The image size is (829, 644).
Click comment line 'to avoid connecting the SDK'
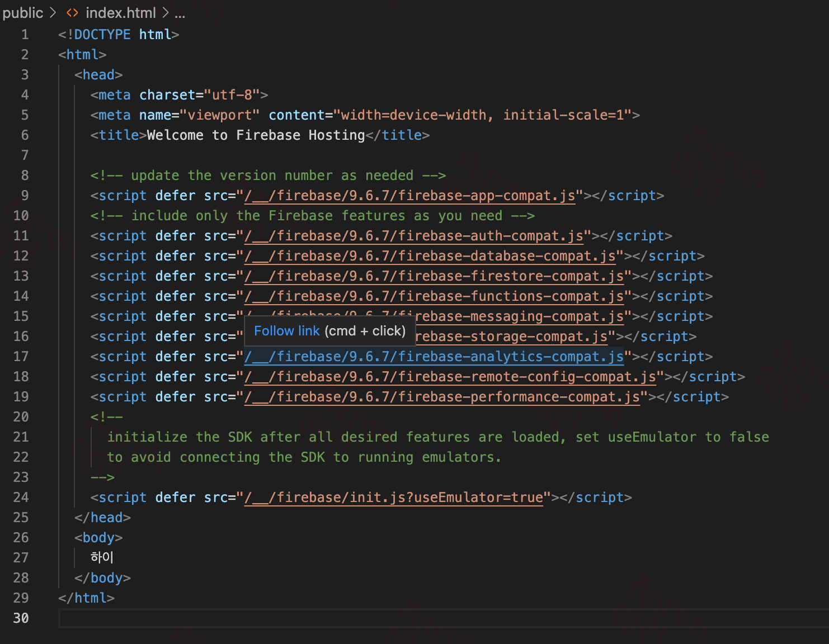click(304, 457)
